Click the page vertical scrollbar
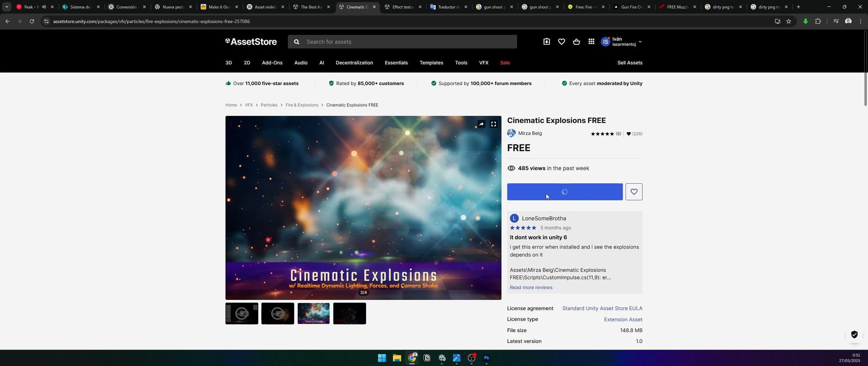This screenshot has width=868, height=366. 865,69
